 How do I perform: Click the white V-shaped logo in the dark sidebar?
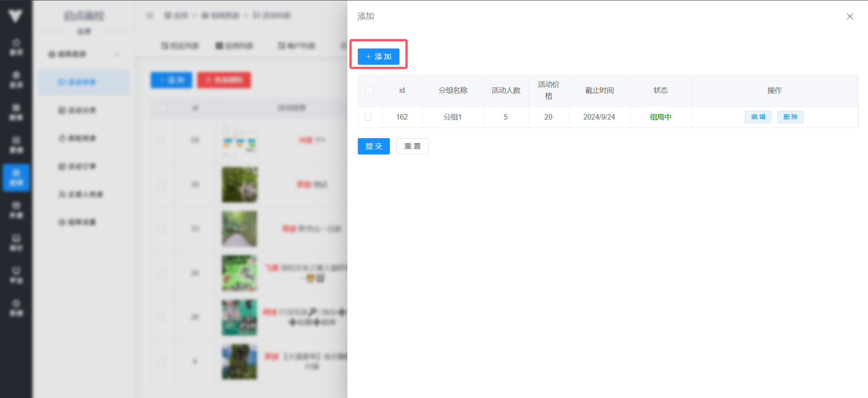15,16
